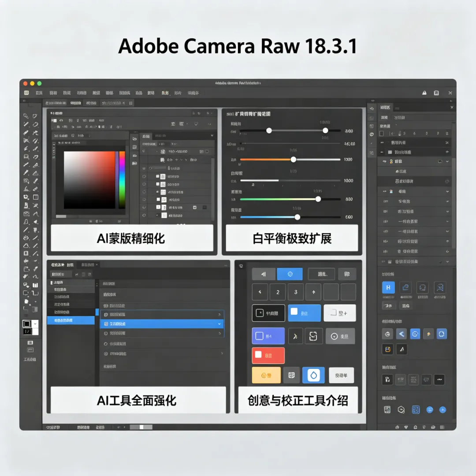Click the rainbow hue strip in the color picker
The height and width of the screenshot is (476, 476).
click(x=122, y=180)
